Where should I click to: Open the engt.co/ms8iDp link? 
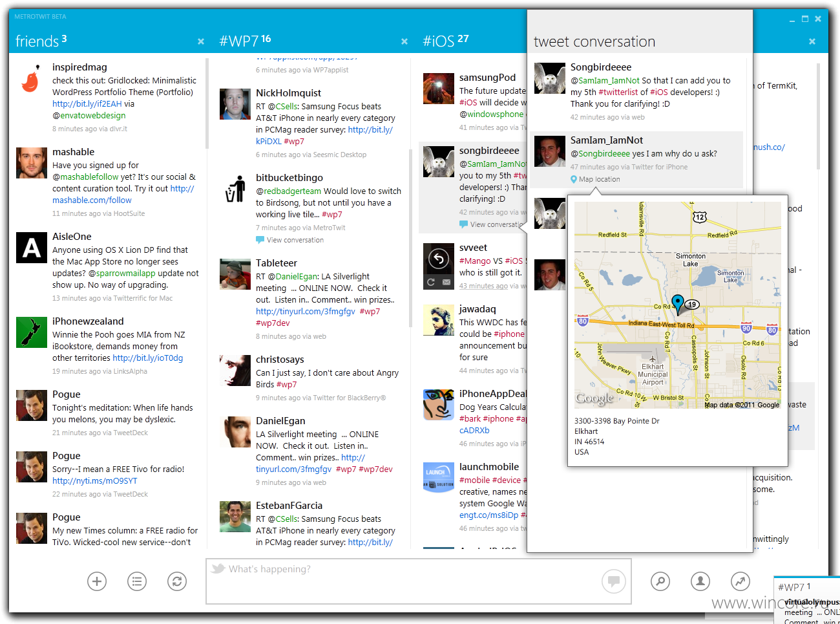[489, 515]
